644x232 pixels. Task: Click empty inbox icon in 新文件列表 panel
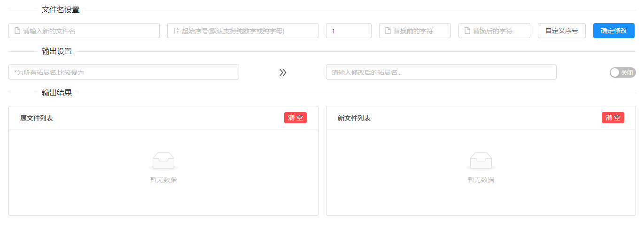[x=481, y=161]
